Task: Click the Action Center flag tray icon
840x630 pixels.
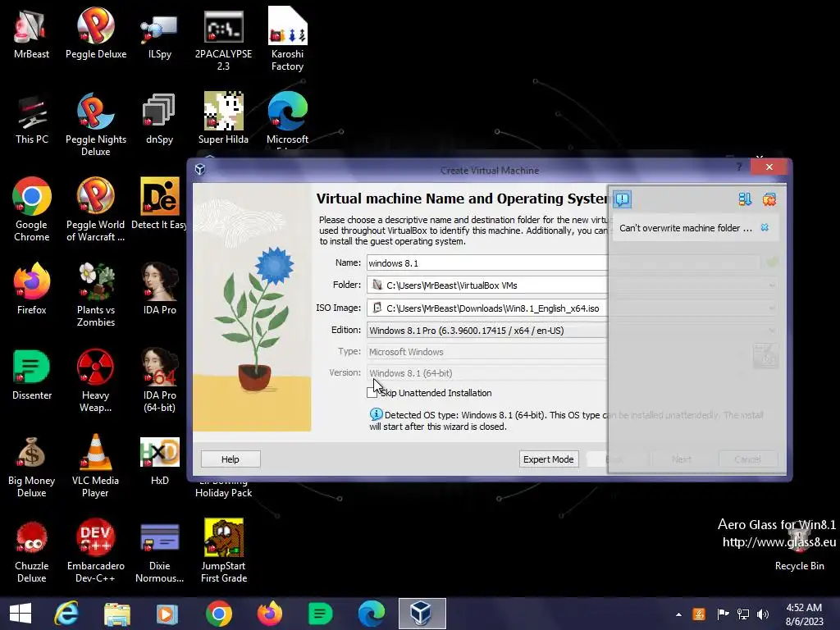Action: [x=723, y=614]
